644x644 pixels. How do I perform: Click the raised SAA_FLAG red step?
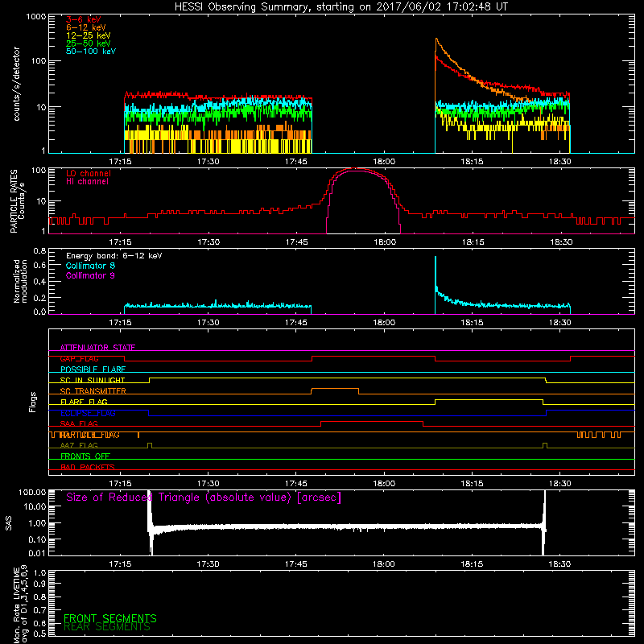[x=372, y=421]
